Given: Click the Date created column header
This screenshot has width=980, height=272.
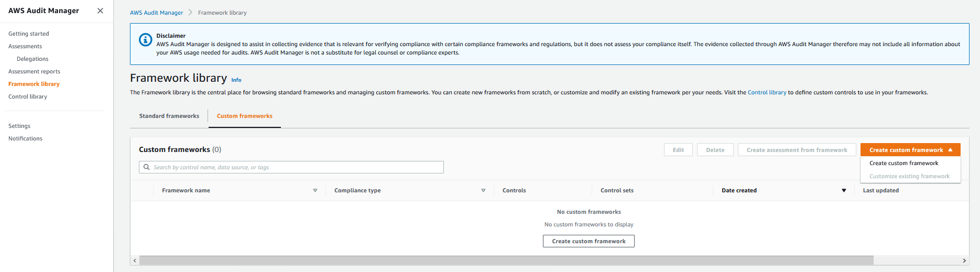Looking at the screenshot, I should pos(739,190).
